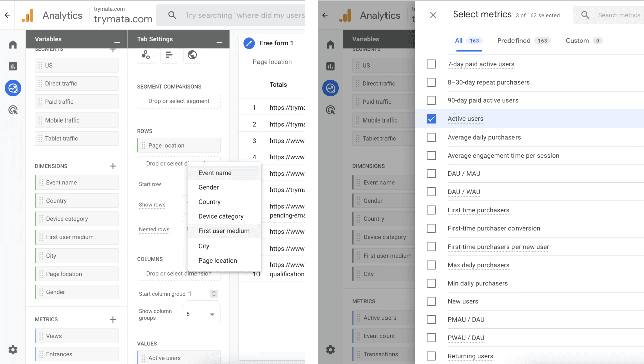The width and height of the screenshot is (644, 364).
Task: Select the US segment in left window
Action: click(77, 65)
